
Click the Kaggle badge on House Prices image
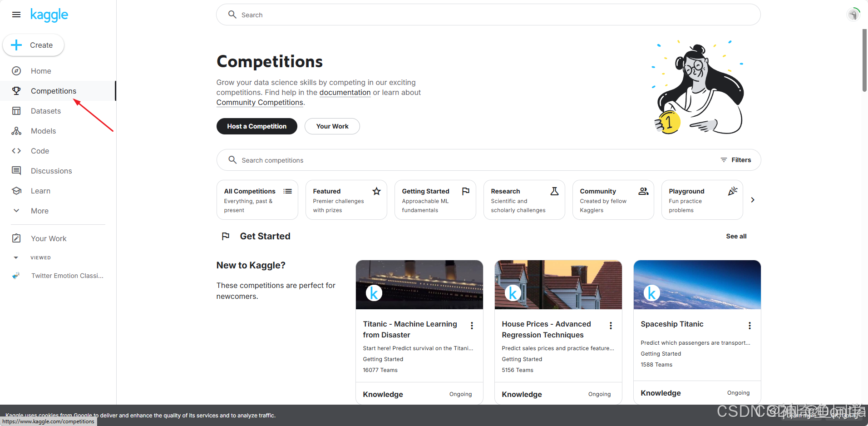coord(513,293)
